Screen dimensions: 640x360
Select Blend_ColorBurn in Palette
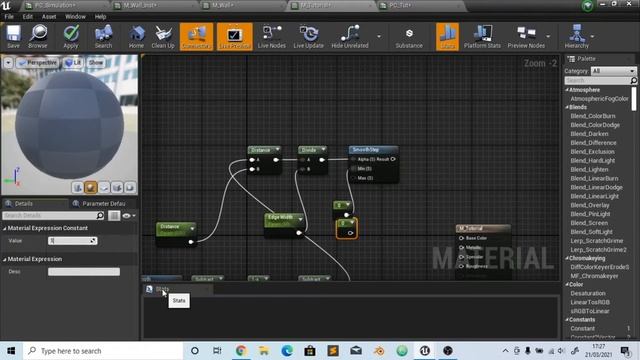coord(593,116)
